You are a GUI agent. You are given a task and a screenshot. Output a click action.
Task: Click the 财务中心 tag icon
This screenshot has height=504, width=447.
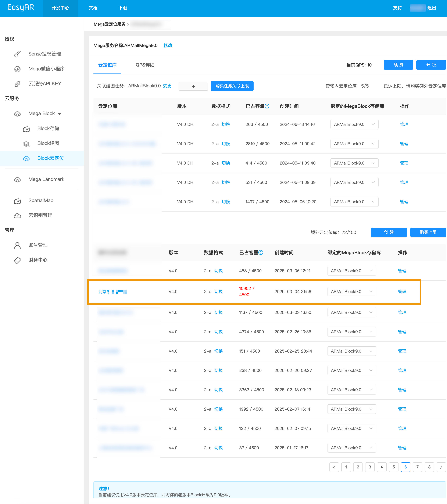pos(17,260)
